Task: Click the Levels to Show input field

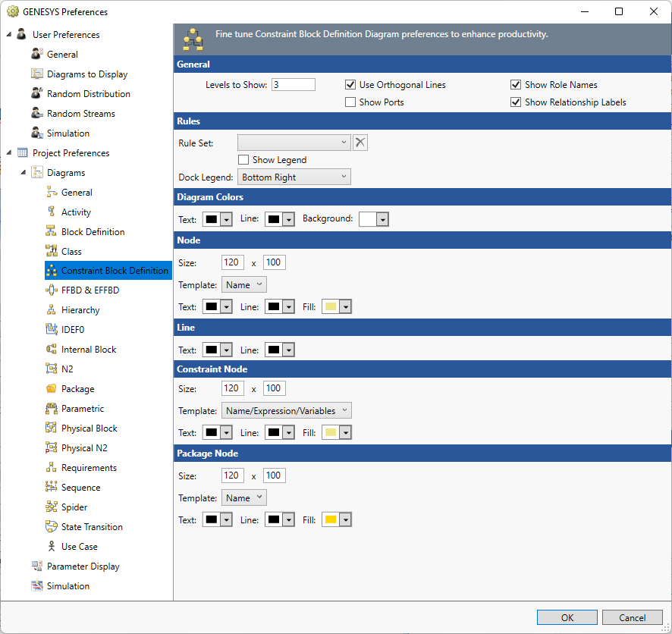Action: [x=293, y=85]
